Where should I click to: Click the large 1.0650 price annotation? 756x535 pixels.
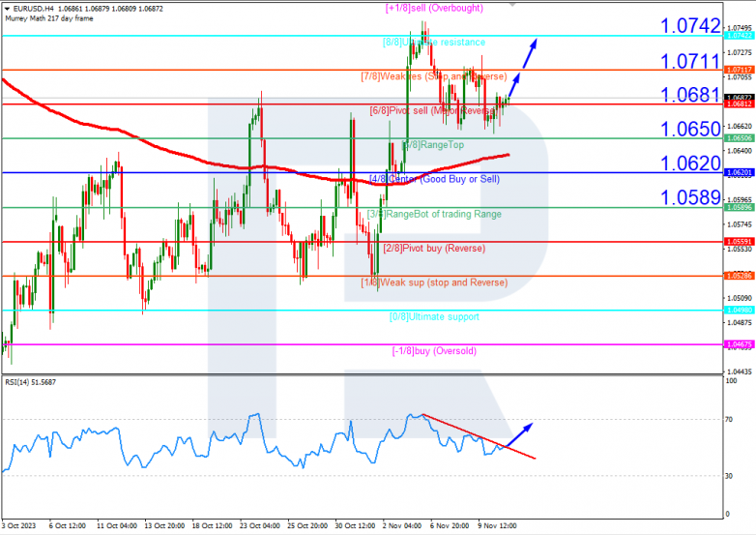click(x=690, y=129)
